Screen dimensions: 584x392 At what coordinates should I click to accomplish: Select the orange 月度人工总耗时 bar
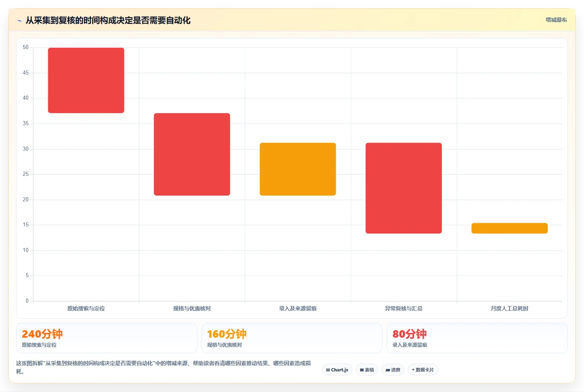point(509,228)
